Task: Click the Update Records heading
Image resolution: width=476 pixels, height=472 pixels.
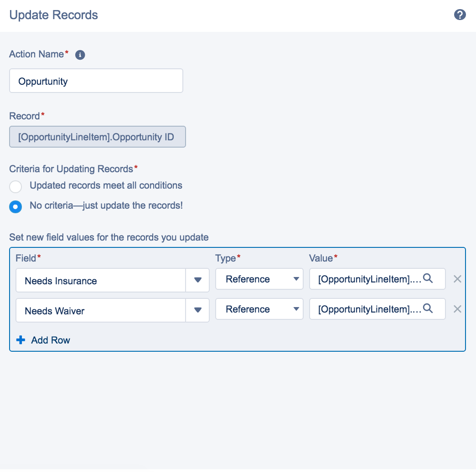Action: [x=53, y=15]
